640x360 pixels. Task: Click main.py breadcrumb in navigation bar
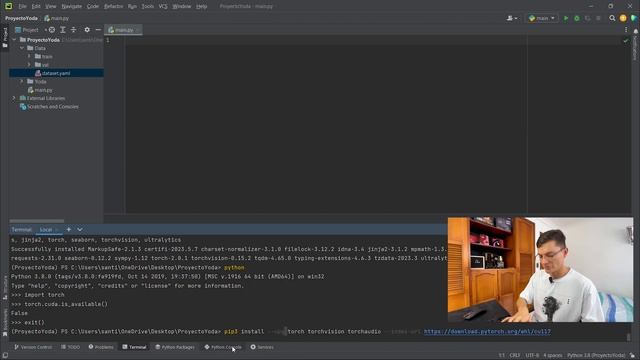(56, 18)
